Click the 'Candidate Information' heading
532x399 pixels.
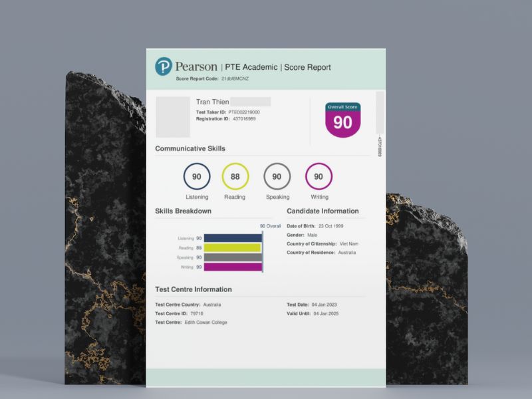click(x=323, y=211)
